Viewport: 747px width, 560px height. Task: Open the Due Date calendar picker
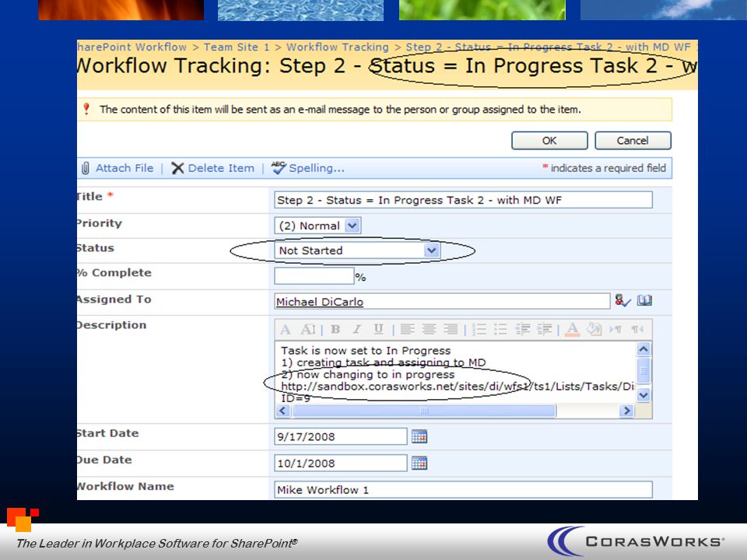point(419,463)
